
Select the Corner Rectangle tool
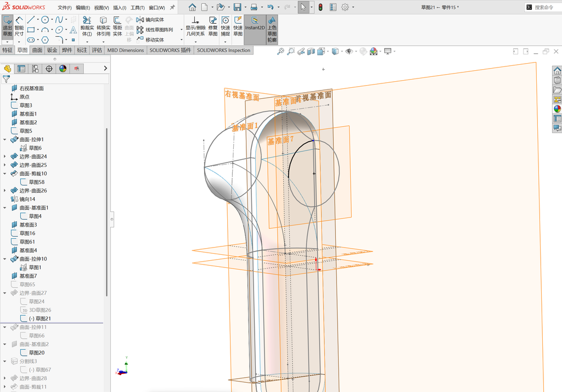[31, 30]
